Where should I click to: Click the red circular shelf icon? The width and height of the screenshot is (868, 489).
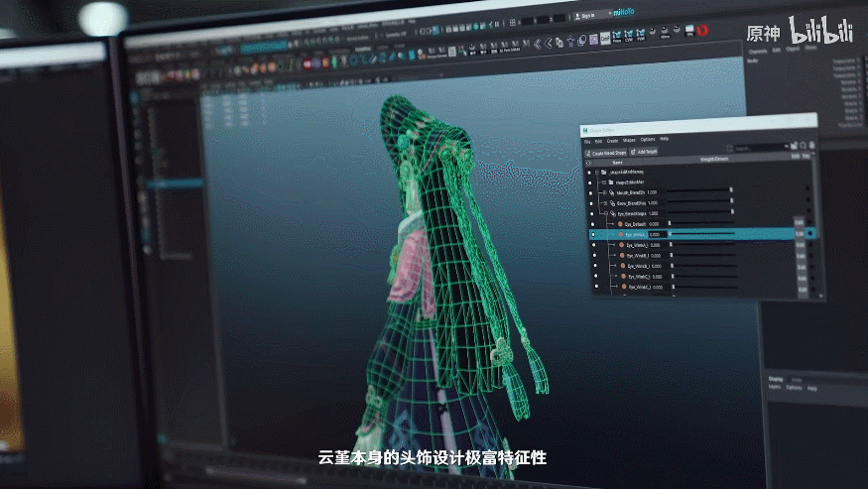coord(702,30)
